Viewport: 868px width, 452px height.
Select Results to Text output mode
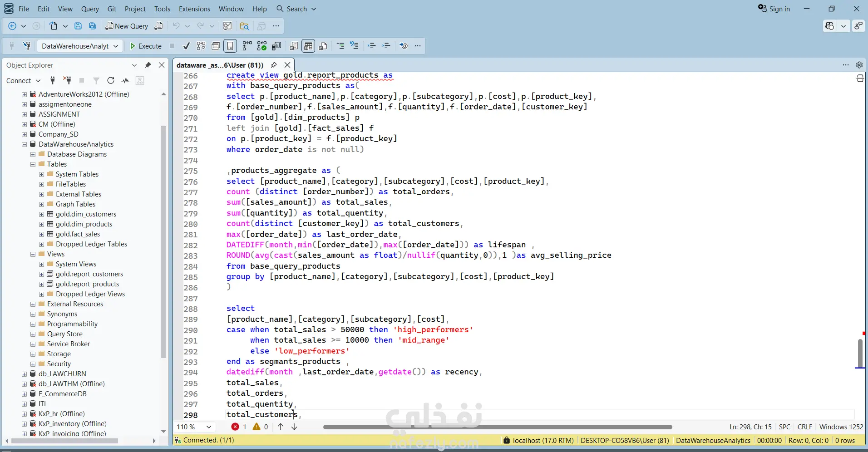[294, 46]
